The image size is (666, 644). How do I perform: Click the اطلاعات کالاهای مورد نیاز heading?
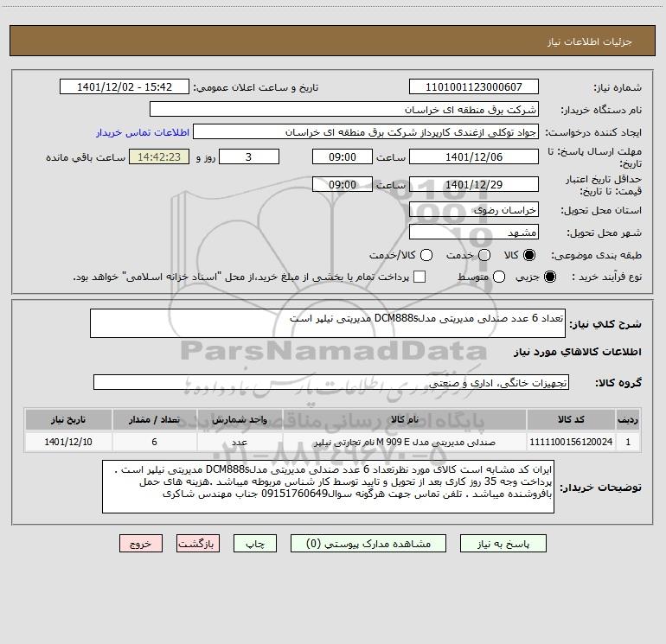pyautogui.click(x=578, y=352)
